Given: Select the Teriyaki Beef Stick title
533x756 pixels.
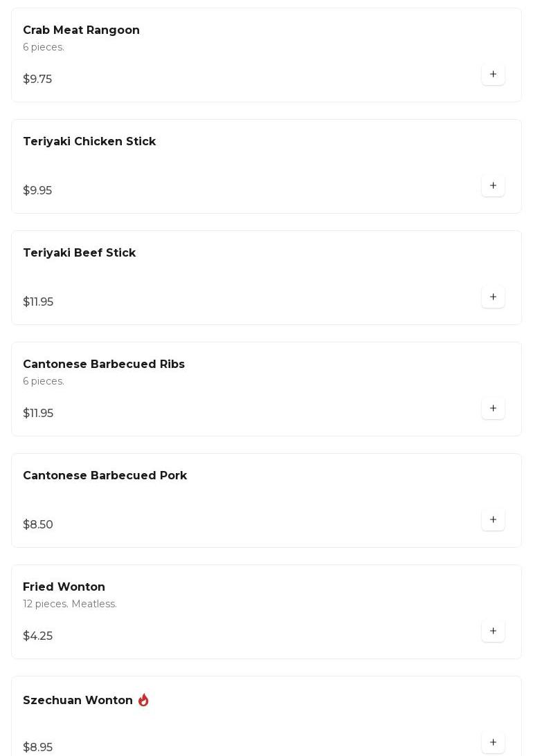Looking at the screenshot, I should (x=79, y=253).
